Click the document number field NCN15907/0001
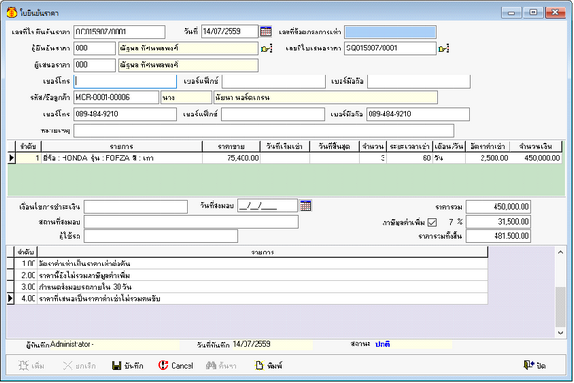Image resolution: width=574 pixels, height=383 pixels. (119, 32)
